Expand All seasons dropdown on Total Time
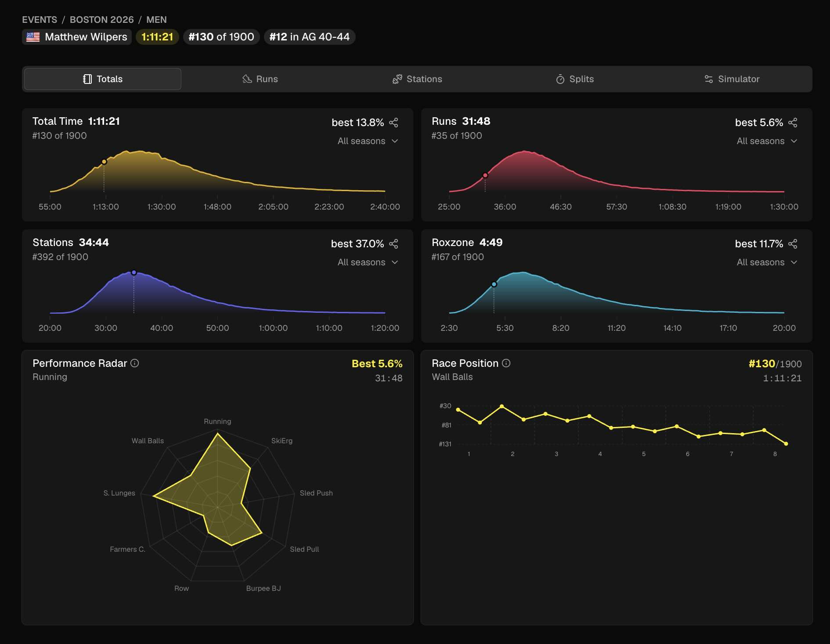 pos(368,141)
